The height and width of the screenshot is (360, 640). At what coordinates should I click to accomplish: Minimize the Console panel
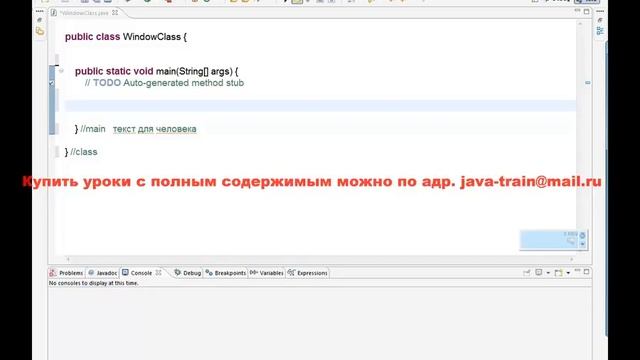click(x=578, y=271)
